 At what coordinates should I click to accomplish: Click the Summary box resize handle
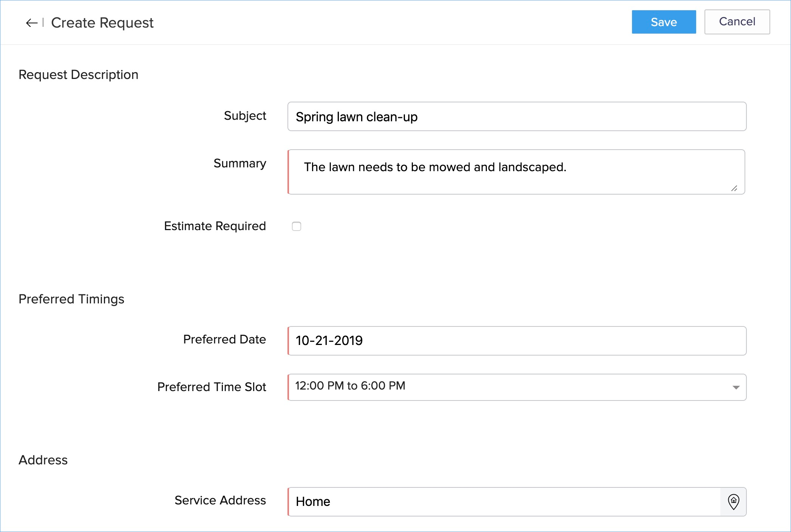point(734,188)
